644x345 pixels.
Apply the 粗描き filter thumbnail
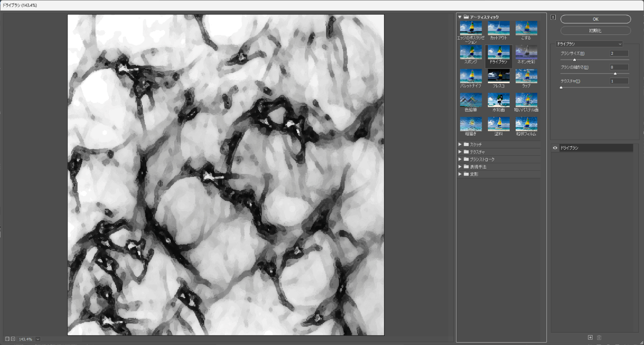click(471, 124)
